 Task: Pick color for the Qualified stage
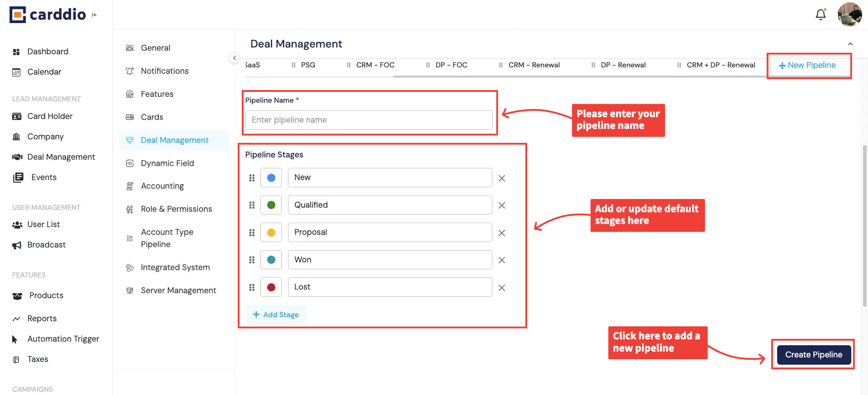point(271,205)
